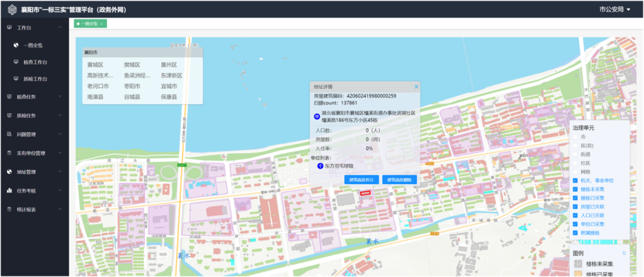Click the platform logo icon in header
This screenshot has width=644, height=277.
click(x=12, y=10)
